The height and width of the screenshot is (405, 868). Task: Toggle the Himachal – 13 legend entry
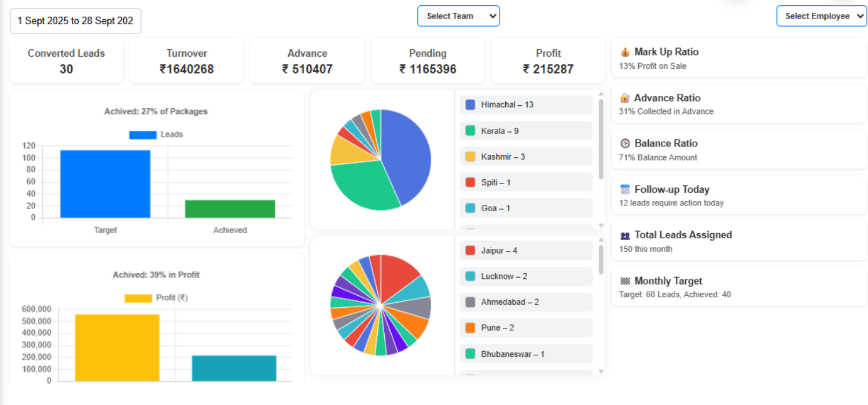526,105
